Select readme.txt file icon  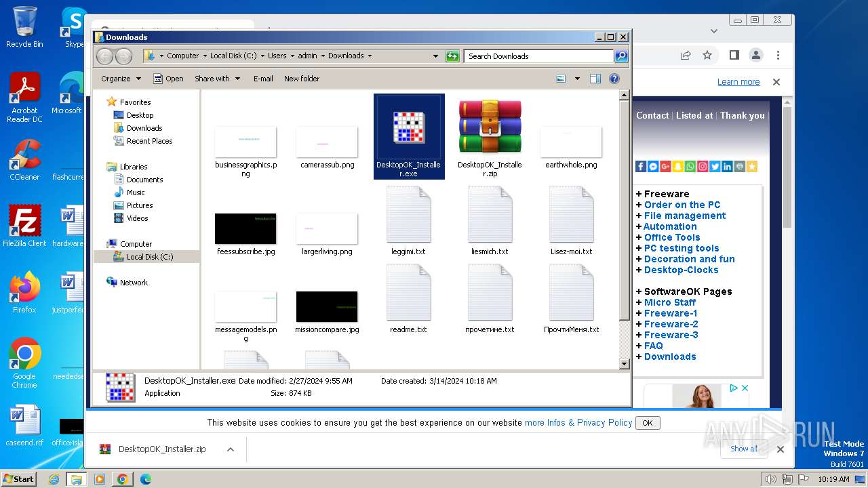[409, 292]
